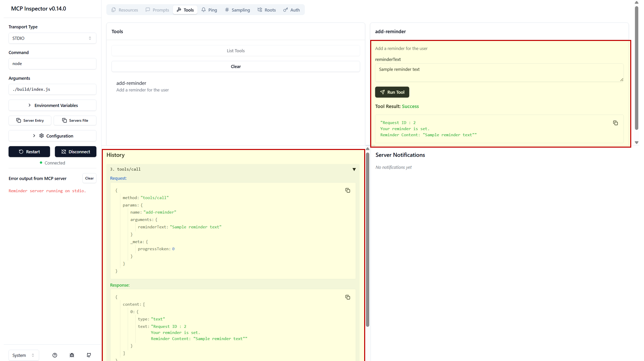Click the Configuration gear icon

tap(42, 136)
